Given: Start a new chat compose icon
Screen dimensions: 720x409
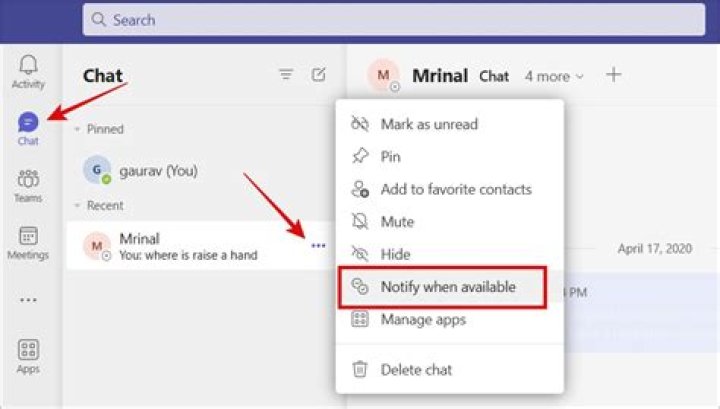Looking at the screenshot, I should pyautogui.click(x=318, y=74).
